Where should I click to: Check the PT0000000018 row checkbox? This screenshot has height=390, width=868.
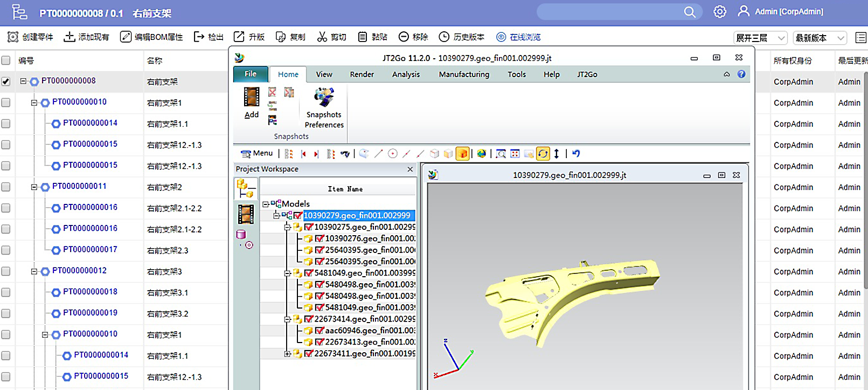pos(6,292)
